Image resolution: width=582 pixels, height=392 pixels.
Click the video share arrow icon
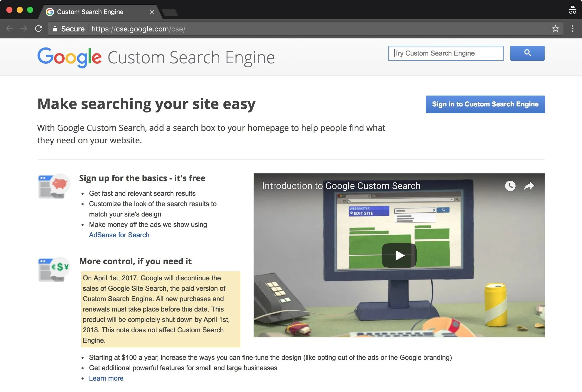529,186
